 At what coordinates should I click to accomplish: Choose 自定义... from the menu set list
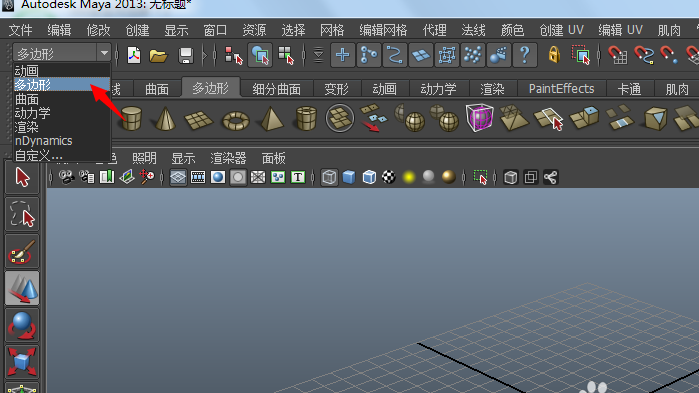pos(62,155)
